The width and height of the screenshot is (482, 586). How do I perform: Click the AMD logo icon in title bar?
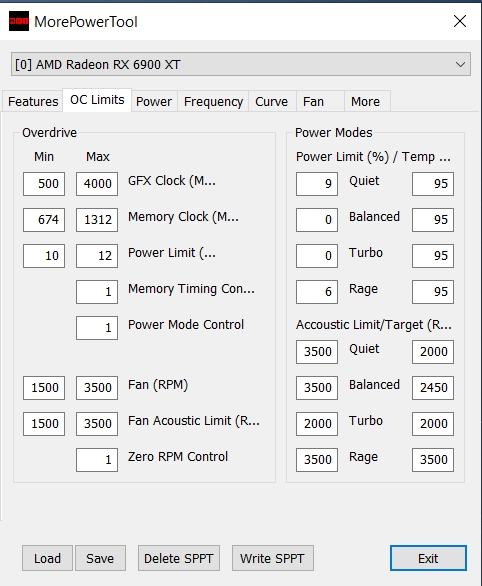pyautogui.click(x=19, y=21)
